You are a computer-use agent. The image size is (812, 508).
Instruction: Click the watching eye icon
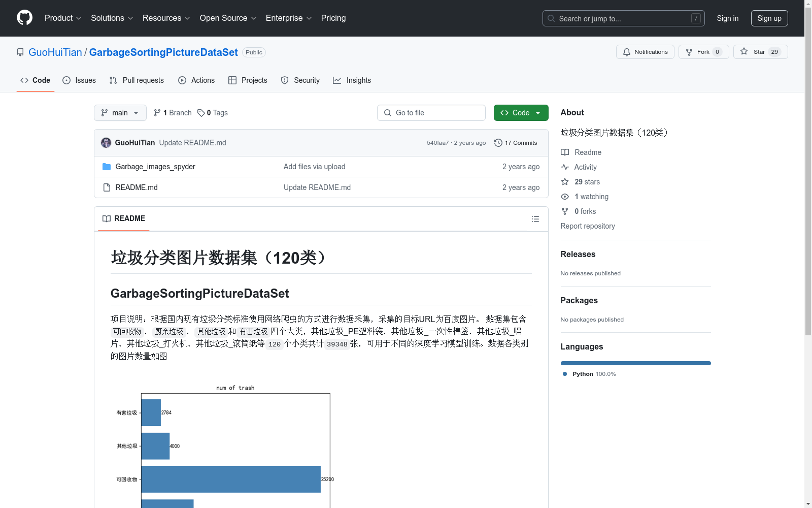click(564, 197)
